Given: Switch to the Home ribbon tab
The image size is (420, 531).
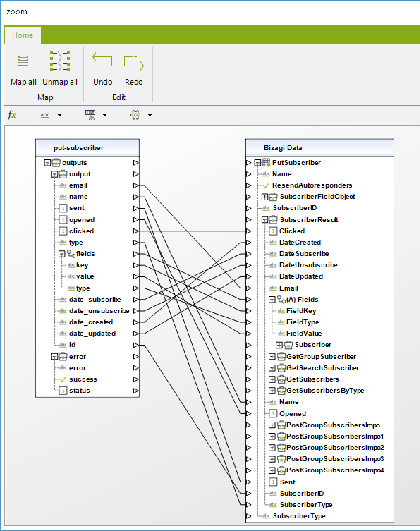Looking at the screenshot, I should point(23,35).
